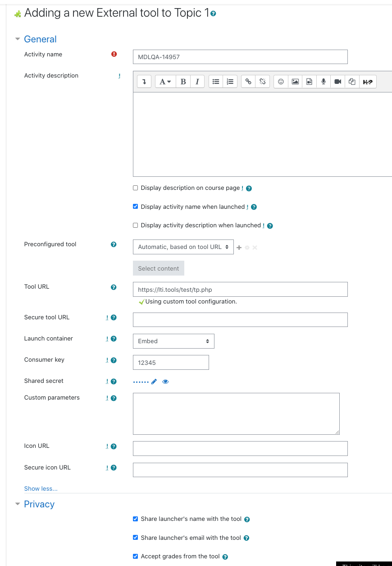Click the red required icon beside Activity name
Viewport: 392px width, 566px height.
click(x=114, y=54)
